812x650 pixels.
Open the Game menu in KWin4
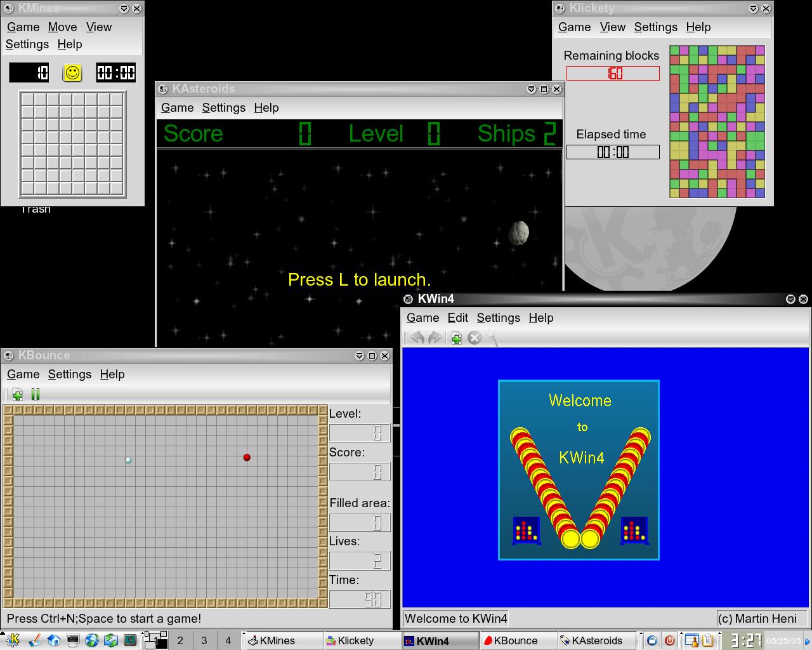point(422,318)
